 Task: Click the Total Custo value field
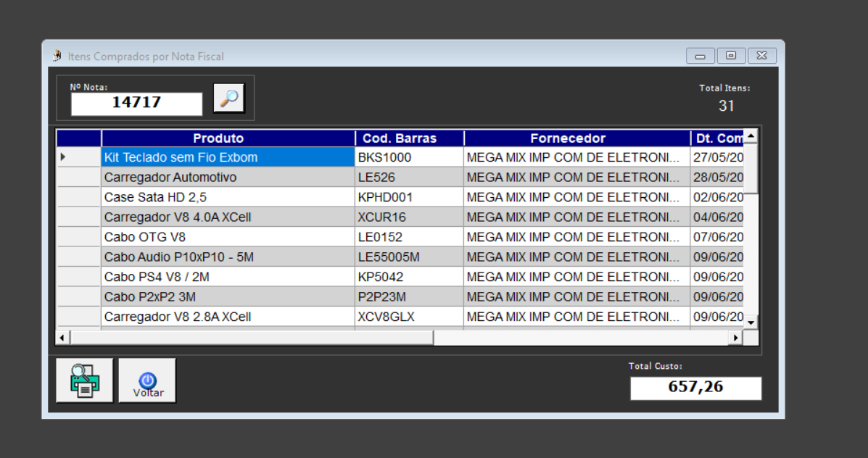695,388
